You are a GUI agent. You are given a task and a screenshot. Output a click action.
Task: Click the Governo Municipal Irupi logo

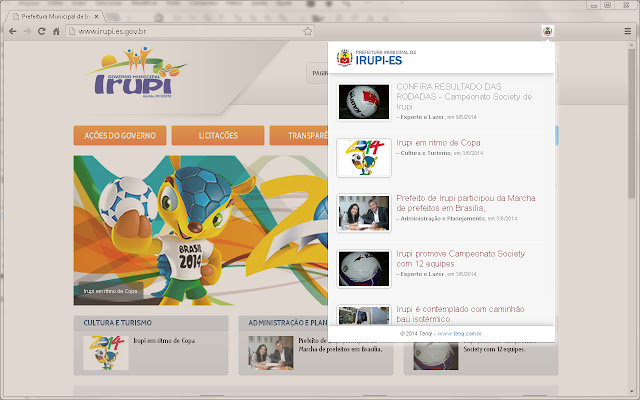135,72
